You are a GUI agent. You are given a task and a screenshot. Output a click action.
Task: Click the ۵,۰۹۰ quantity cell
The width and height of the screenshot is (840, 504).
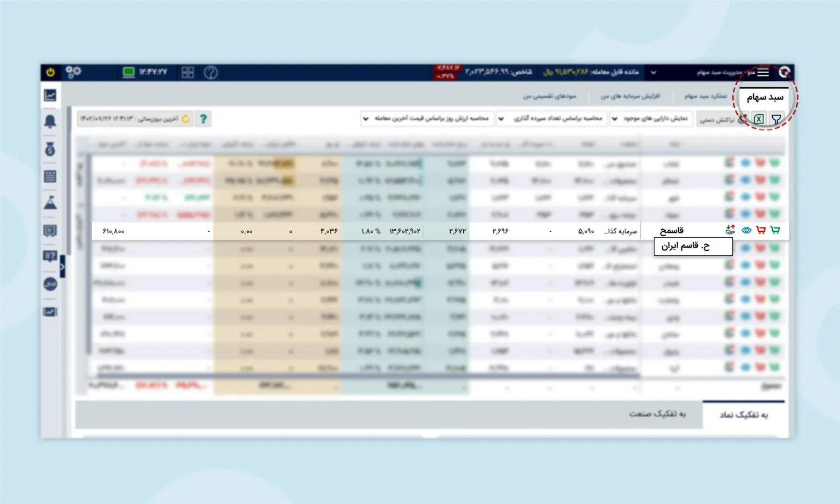click(x=586, y=231)
